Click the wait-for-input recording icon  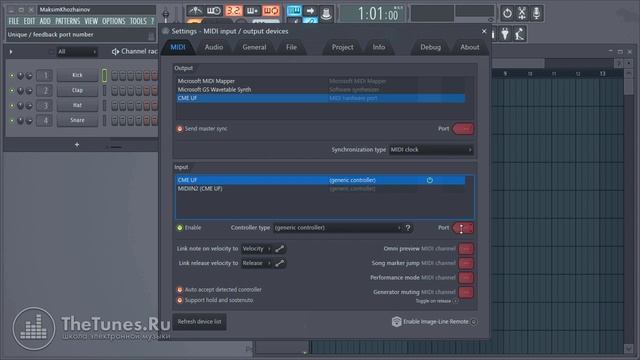click(x=214, y=10)
